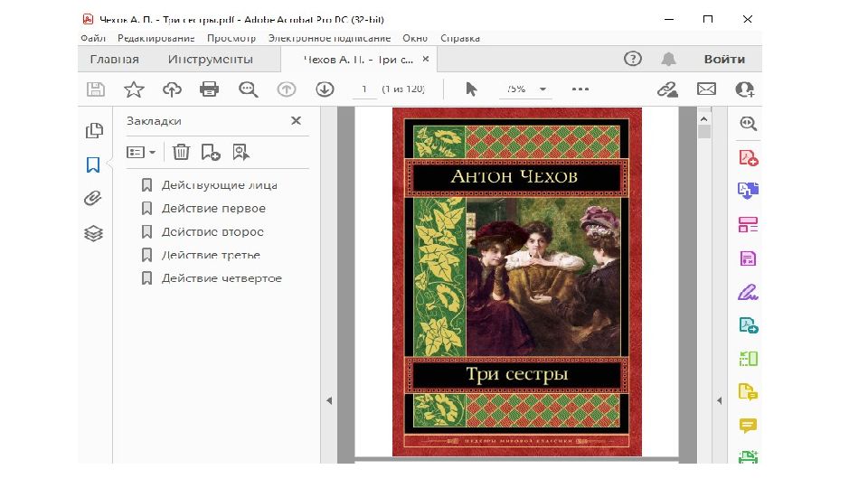Switch to the Инструменты tab
The width and height of the screenshot is (868, 488).
pos(211,60)
